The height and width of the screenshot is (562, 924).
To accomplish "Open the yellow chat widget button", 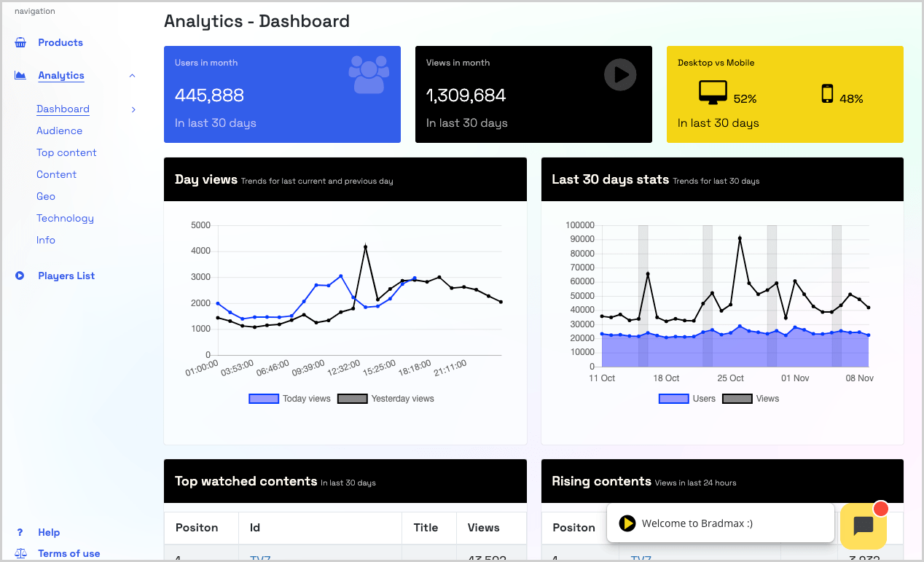I will (x=864, y=526).
